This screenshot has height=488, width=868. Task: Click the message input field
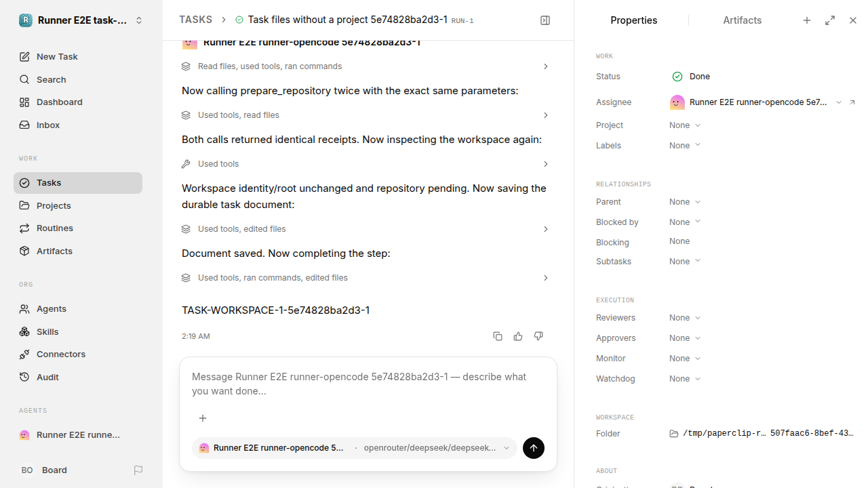[x=368, y=384]
